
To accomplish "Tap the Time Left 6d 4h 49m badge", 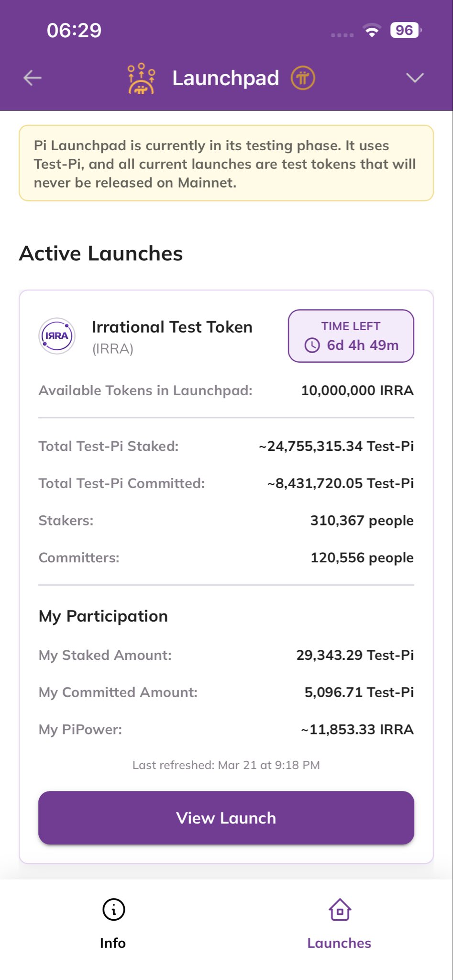I will click(x=351, y=336).
